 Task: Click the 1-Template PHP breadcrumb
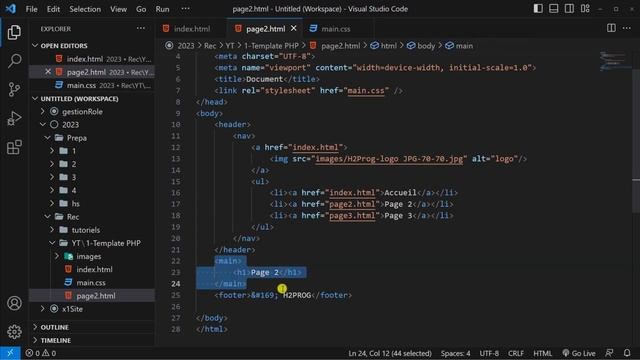pos(271,46)
